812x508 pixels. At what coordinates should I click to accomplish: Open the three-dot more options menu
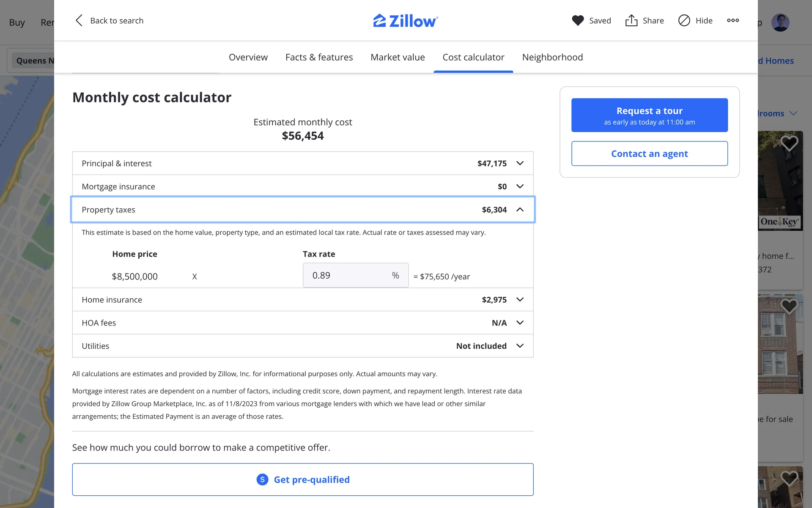click(x=733, y=20)
